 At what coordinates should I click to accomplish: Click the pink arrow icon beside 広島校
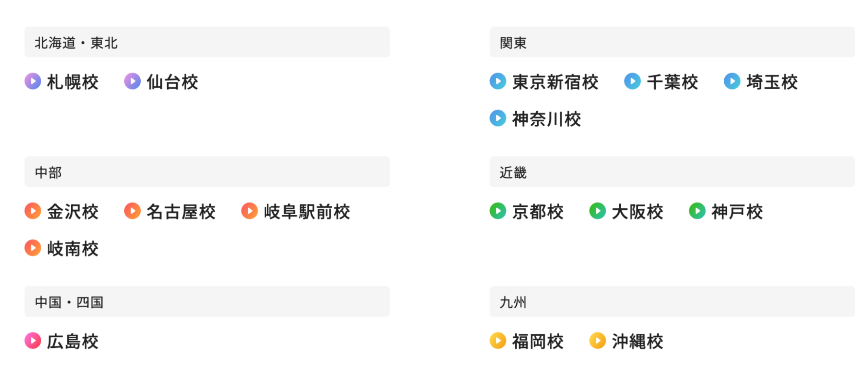(33, 342)
